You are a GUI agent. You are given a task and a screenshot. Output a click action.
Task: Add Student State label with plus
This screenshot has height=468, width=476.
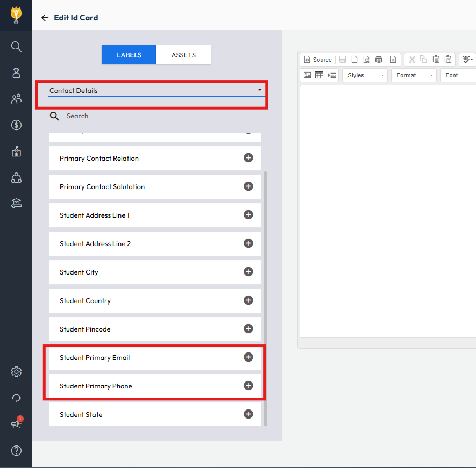(x=248, y=414)
